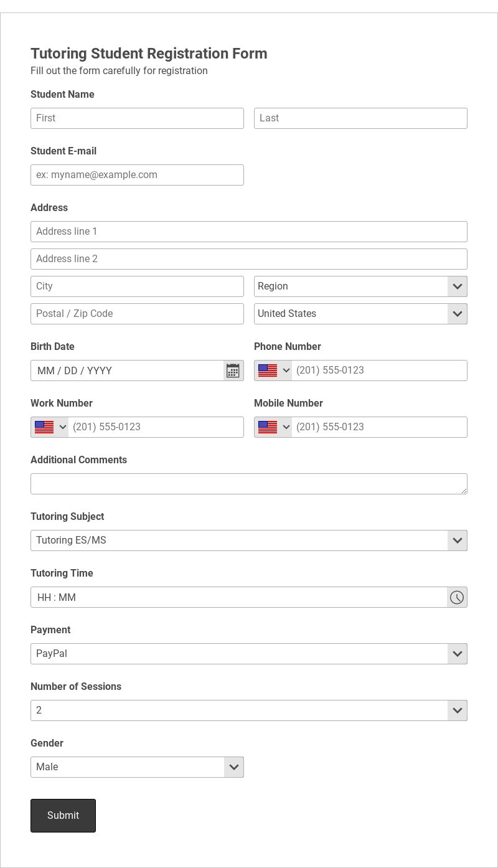
Task: Click the 'Fill out the form carefully' subtitle
Action: 119,71
